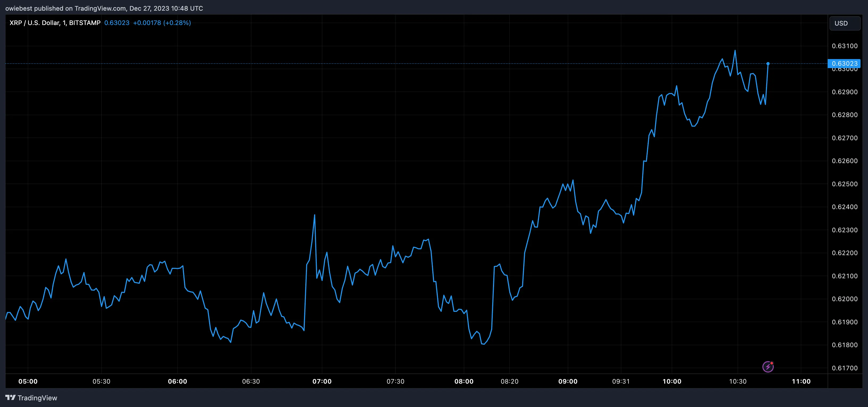Select the 05:00 label on the time axis

point(28,381)
